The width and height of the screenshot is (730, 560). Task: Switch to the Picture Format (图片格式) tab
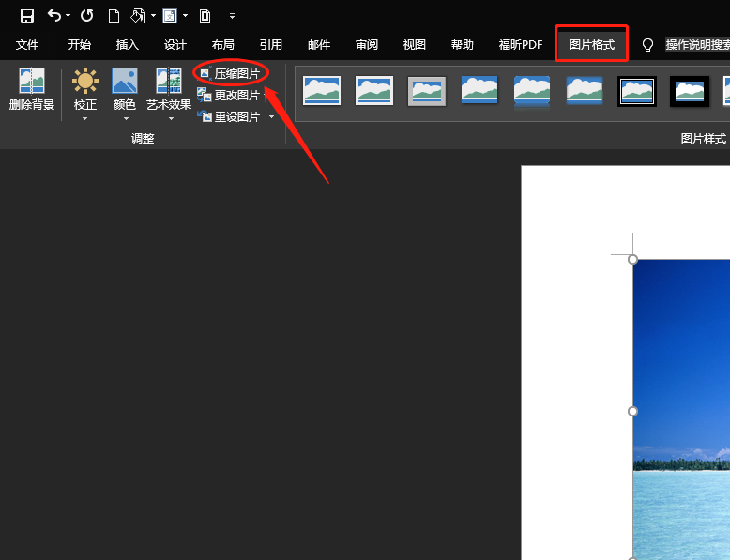tap(591, 45)
